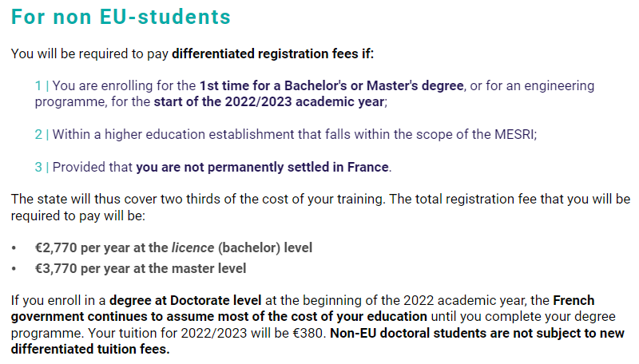
Task: Click the €3,770 per year master bullet
Action: (x=141, y=268)
